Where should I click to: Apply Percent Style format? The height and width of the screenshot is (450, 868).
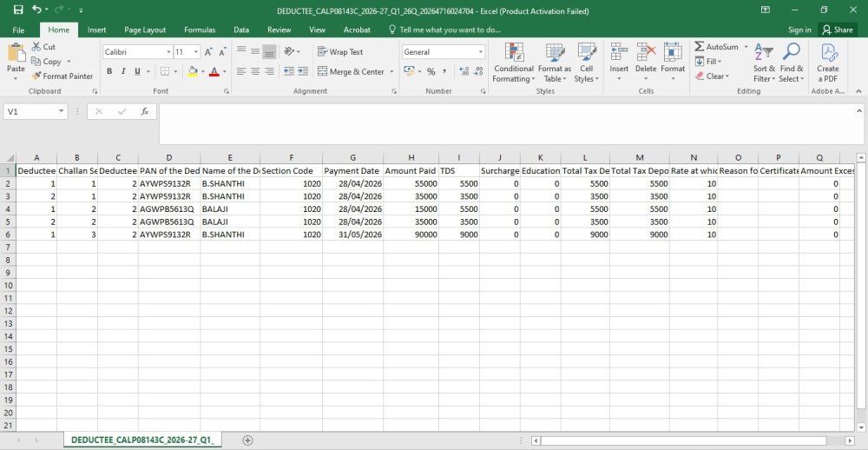tap(431, 71)
